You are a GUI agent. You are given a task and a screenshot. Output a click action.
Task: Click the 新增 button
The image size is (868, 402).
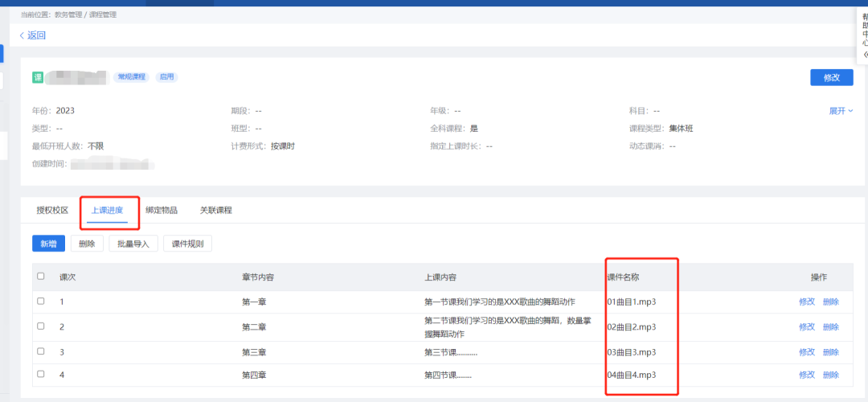48,244
